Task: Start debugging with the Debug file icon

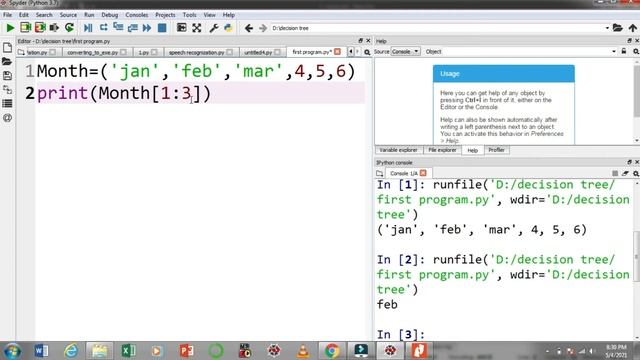Action: 88,28
